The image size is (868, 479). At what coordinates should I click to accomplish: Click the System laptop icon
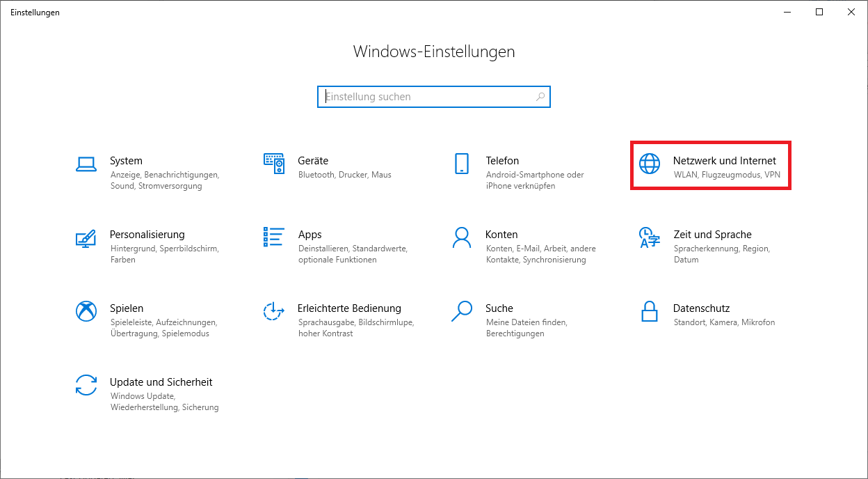pyautogui.click(x=86, y=164)
